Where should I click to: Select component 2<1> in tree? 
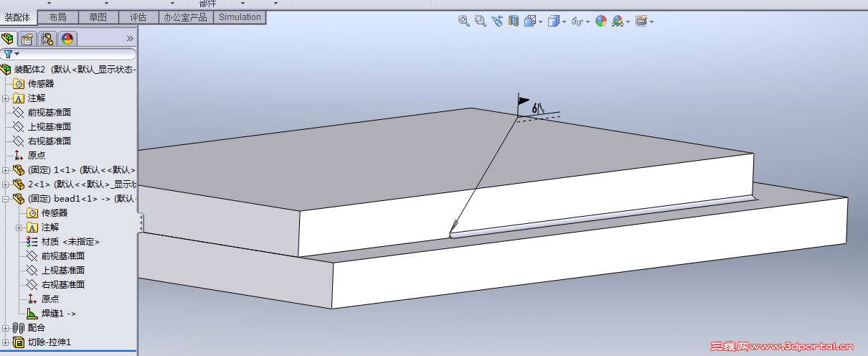(75, 184)
